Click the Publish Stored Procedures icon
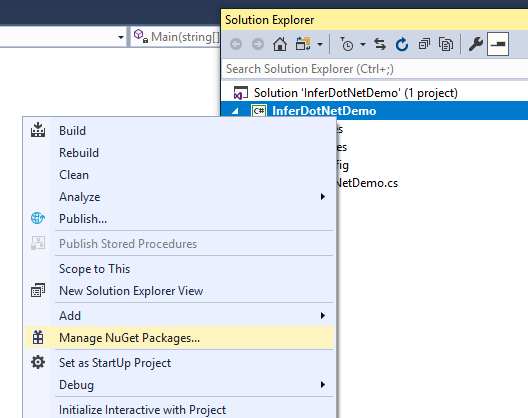 point(38,243)
